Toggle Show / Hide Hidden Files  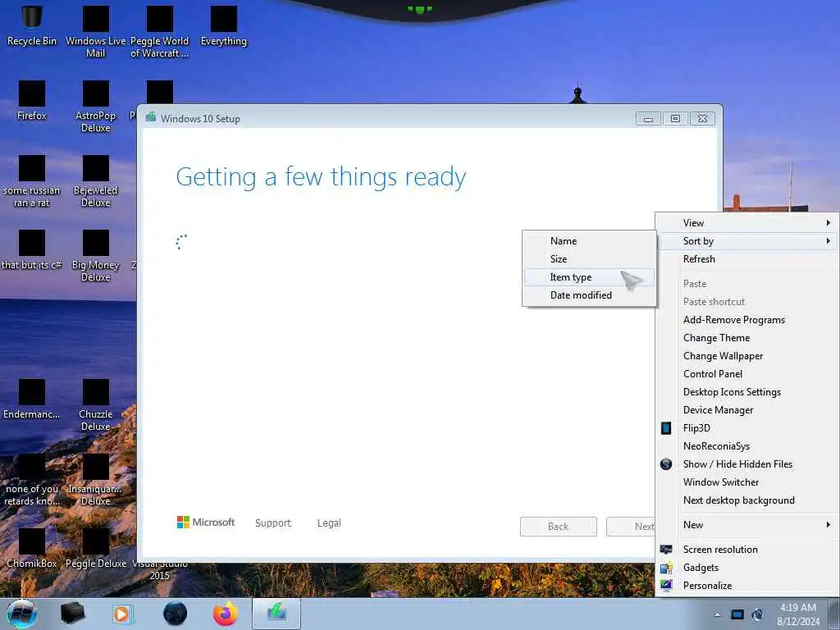[746, 464]
